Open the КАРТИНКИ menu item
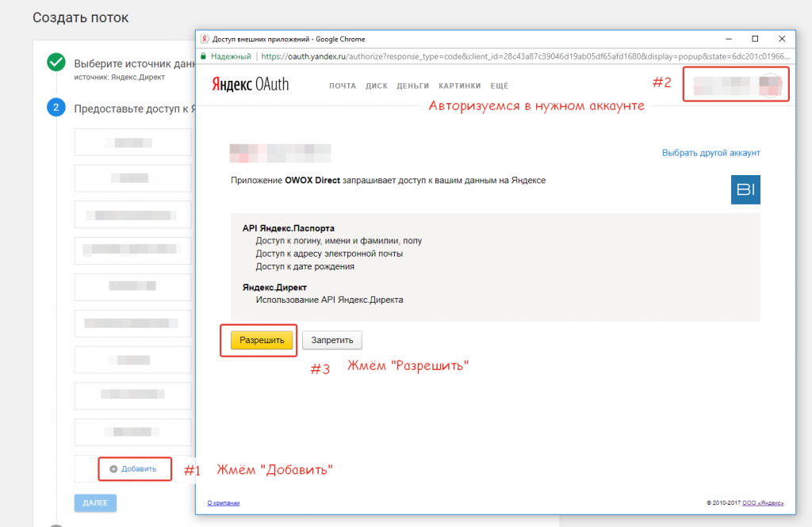The width and height of the screenshot is (812, 527). tap(460, 86)
